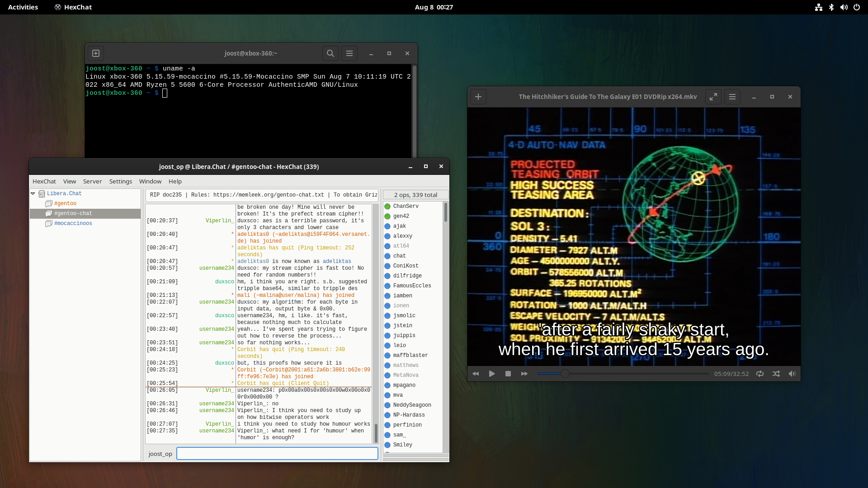Click the message input field
Screen dimensions: 868x488
tap(277, 454)
